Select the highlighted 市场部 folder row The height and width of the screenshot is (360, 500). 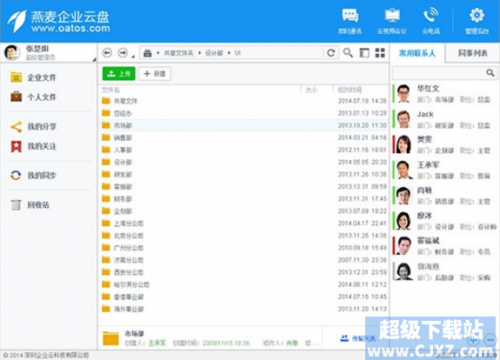pos(244,125)
